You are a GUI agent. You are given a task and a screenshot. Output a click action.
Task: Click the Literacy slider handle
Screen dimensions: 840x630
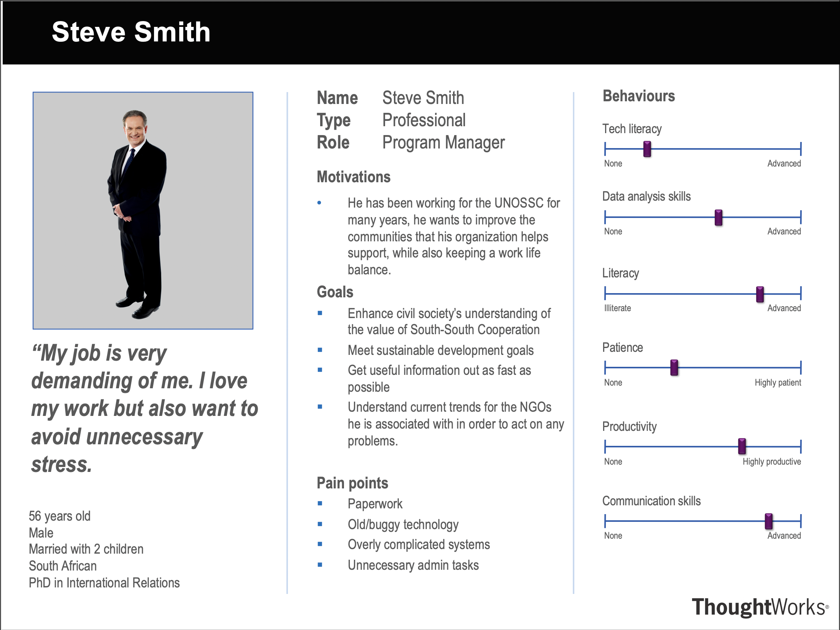759,294
